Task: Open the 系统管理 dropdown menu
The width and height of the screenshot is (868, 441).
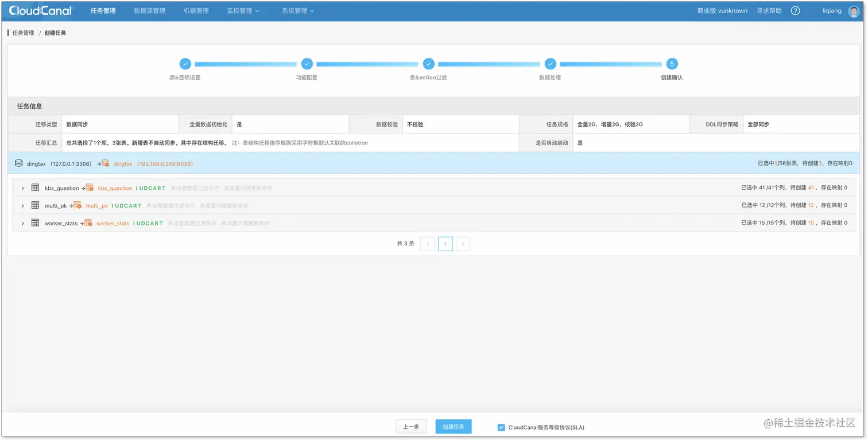Action: click(298, 10)
